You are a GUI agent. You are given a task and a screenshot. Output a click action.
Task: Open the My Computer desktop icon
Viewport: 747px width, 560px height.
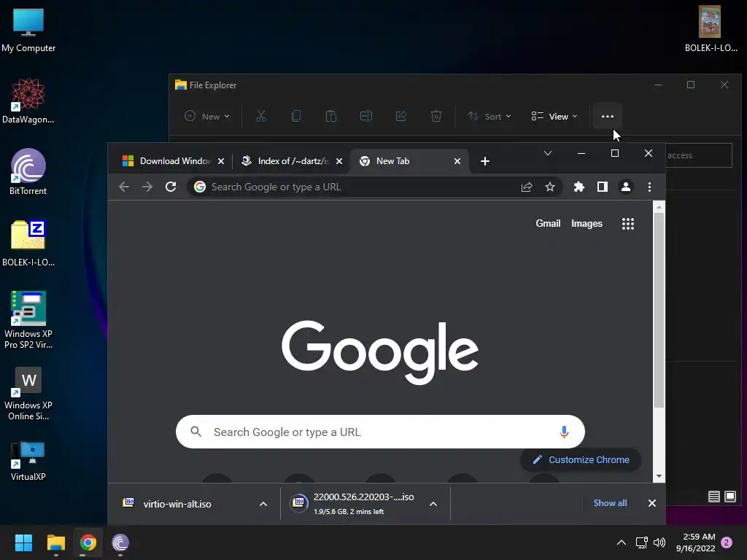pos(28,30)
